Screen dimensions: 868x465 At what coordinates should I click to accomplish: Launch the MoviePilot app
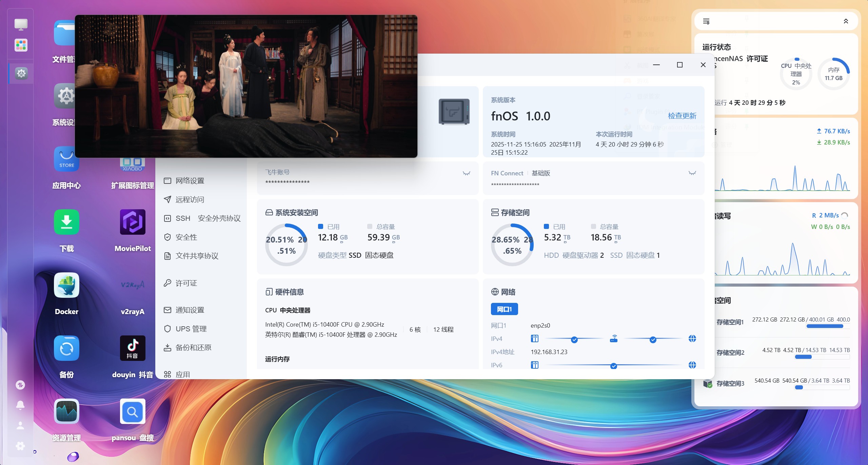coord(133,222)
